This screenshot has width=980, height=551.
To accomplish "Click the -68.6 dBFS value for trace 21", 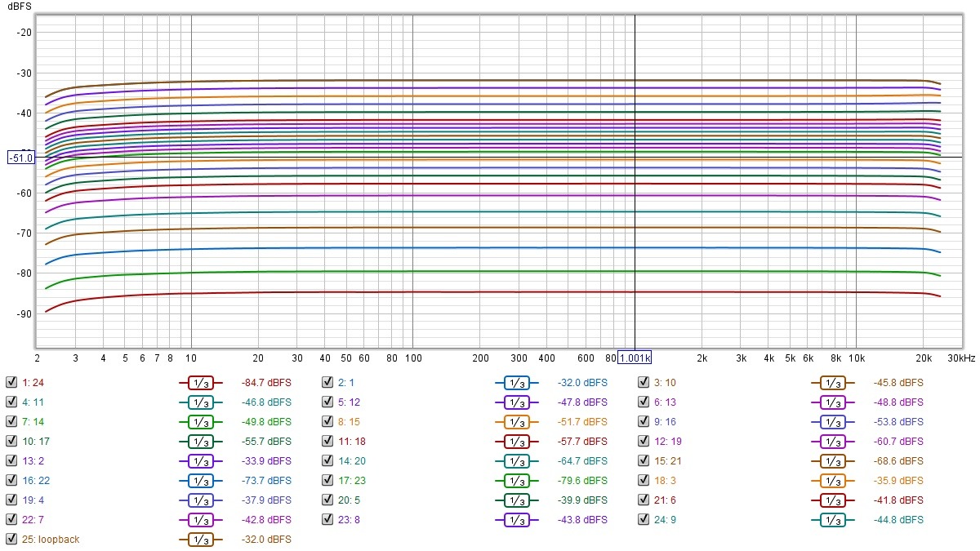I will pyautogui.click(x=898, y=460).
